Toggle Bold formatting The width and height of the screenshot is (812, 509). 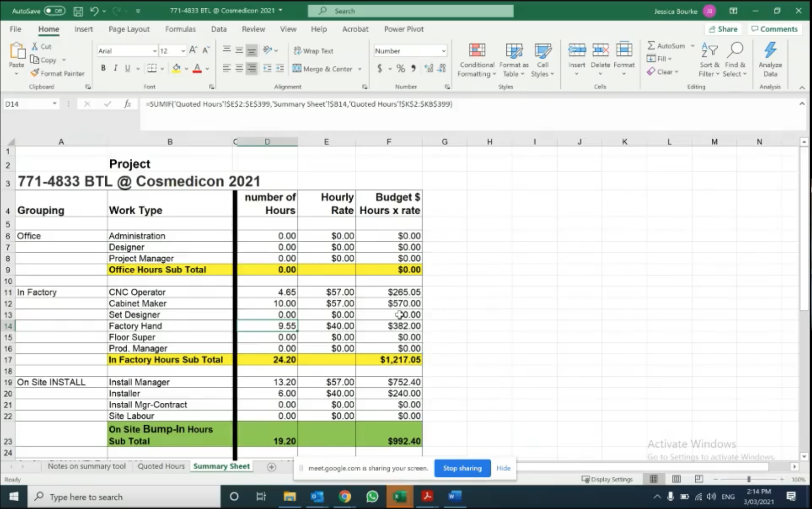(103, 68)
